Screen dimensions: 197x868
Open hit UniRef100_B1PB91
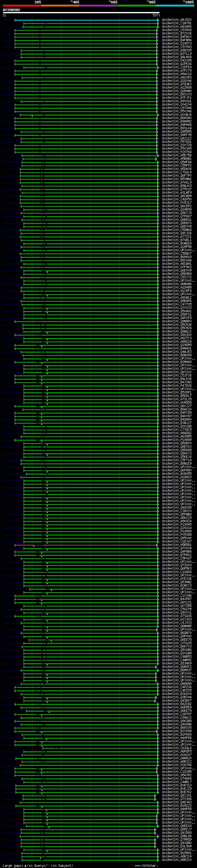177,853
